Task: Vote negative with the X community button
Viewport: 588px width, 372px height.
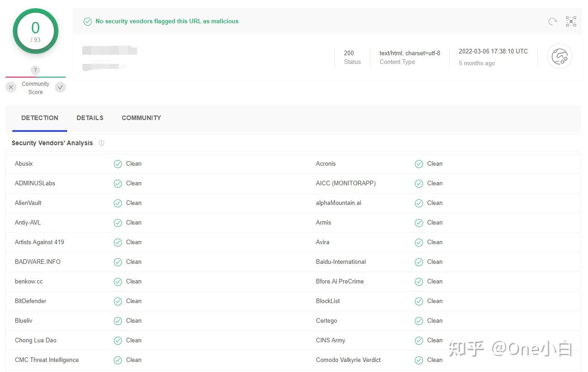Action: click(x=11, y=87)
